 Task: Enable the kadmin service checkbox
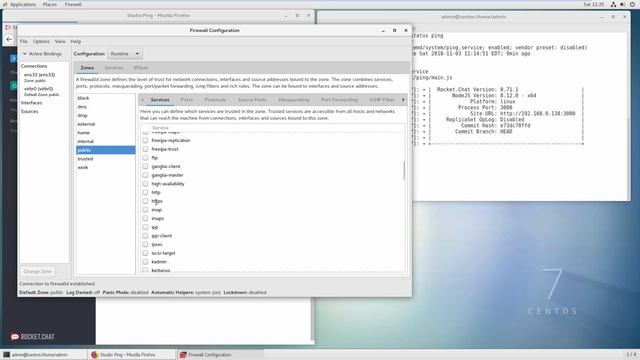(145, 262)
